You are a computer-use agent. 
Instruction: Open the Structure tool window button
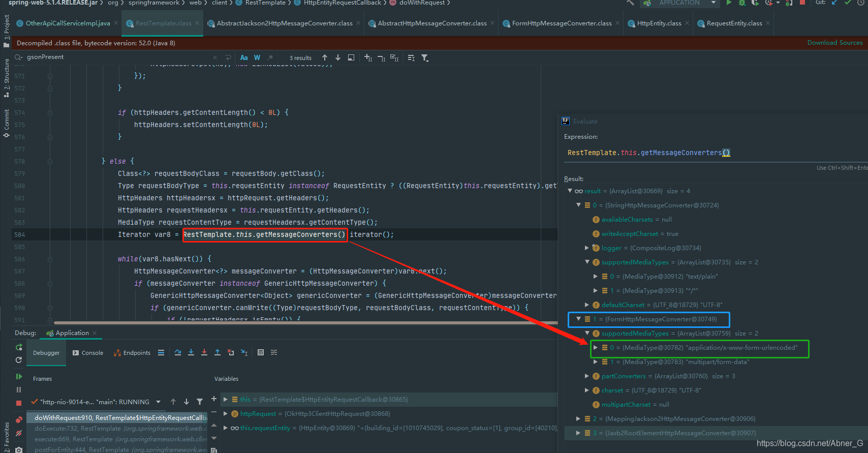[x=6, y=77]
